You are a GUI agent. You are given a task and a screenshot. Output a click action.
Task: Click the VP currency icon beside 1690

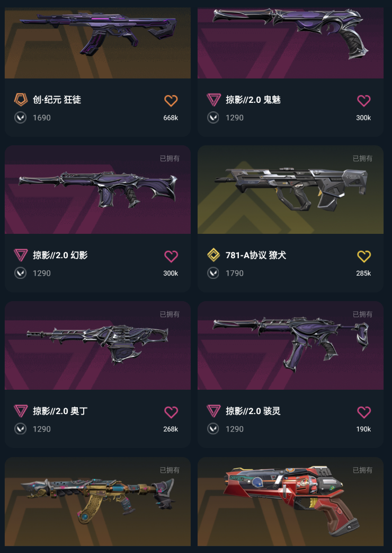click(21, 118)
